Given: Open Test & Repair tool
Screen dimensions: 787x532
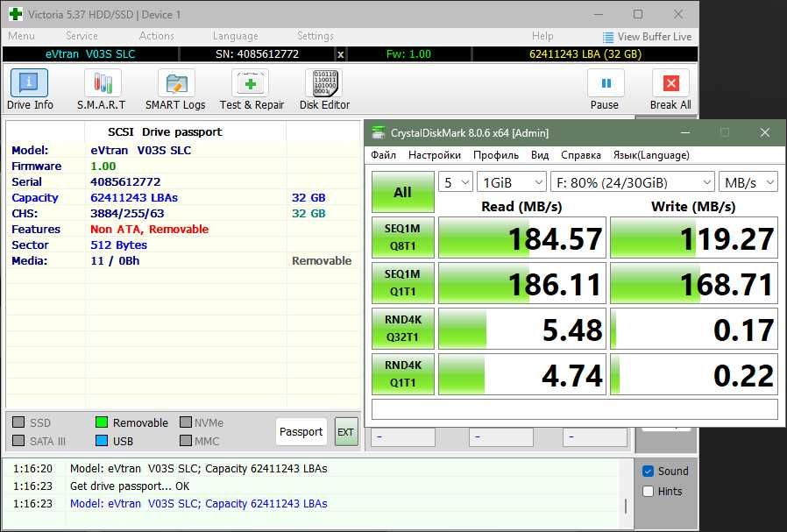Looking at the screenshot, I should pos(252,89).
